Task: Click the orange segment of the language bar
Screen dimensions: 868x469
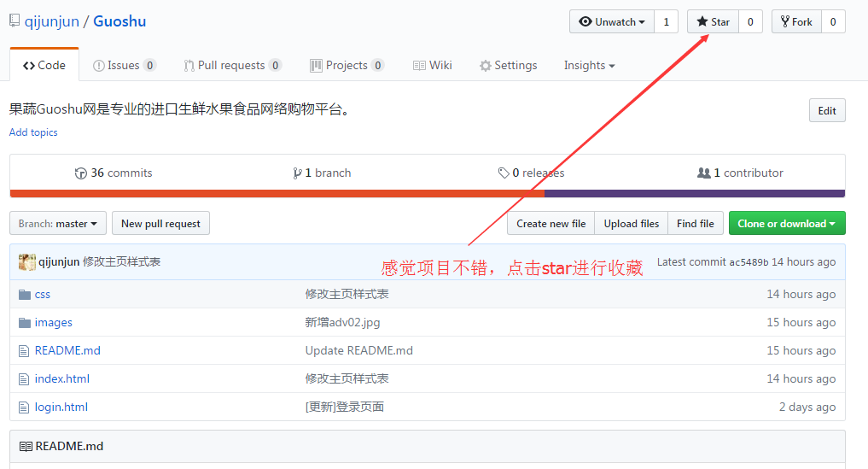Action: coord(277,193)
